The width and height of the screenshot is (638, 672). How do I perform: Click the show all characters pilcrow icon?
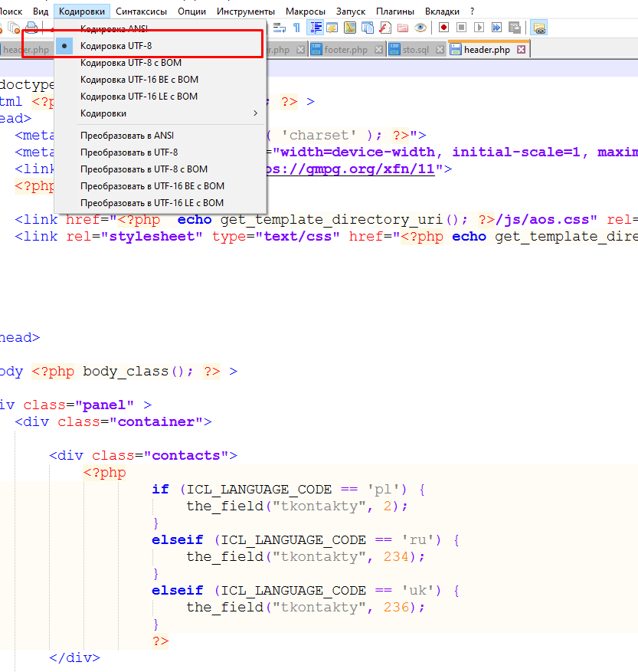[x=296, y=28]
